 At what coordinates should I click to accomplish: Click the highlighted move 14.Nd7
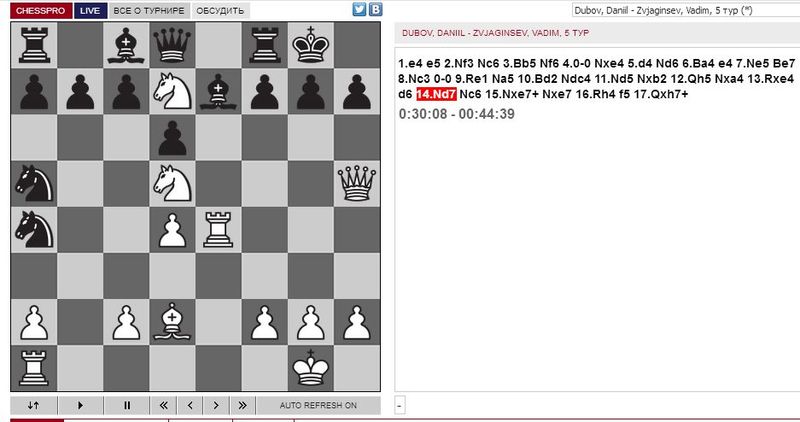tap(436, 94)
